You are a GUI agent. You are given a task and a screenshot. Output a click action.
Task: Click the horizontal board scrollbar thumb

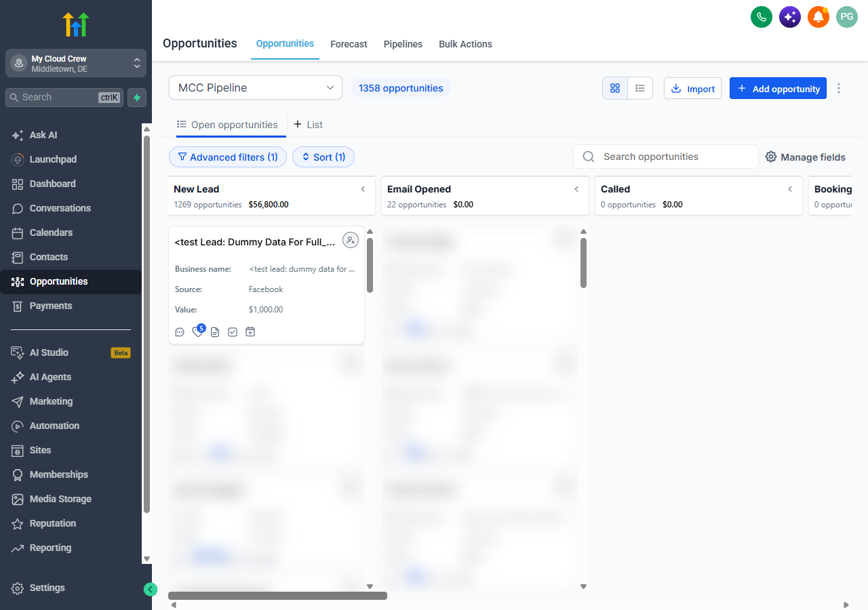tap(277, 596)
